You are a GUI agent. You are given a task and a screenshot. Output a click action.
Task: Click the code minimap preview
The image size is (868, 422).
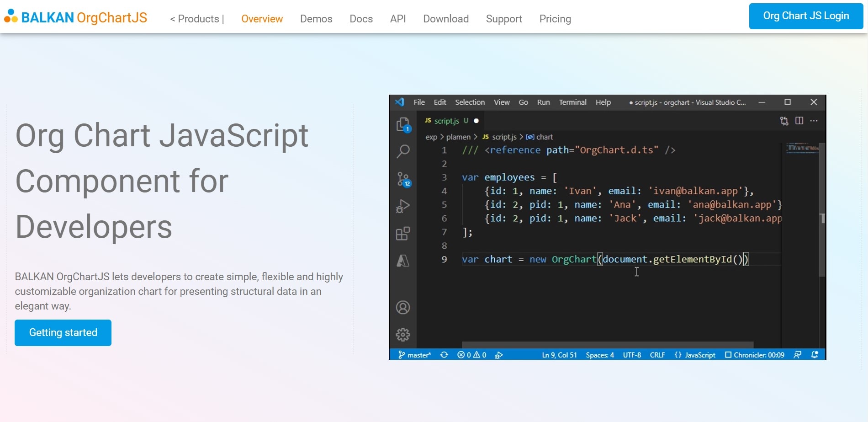[802, 148]
